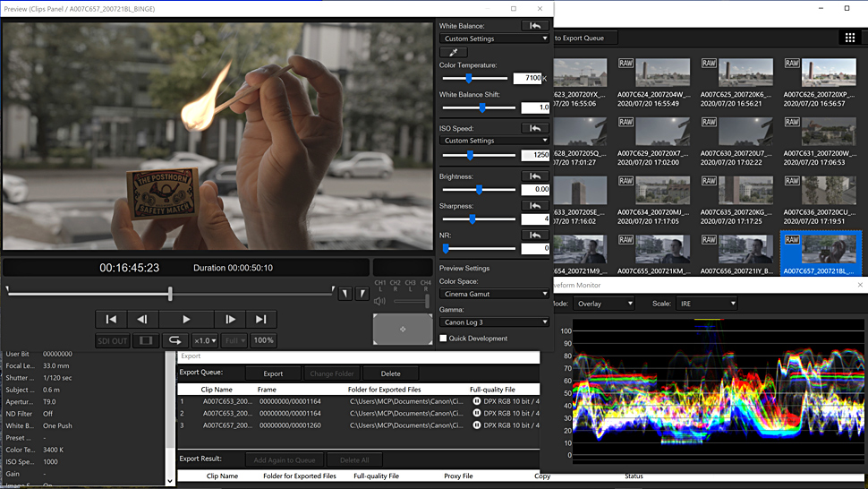
Task: Reset White Balance settings
Action: (535, 25)
